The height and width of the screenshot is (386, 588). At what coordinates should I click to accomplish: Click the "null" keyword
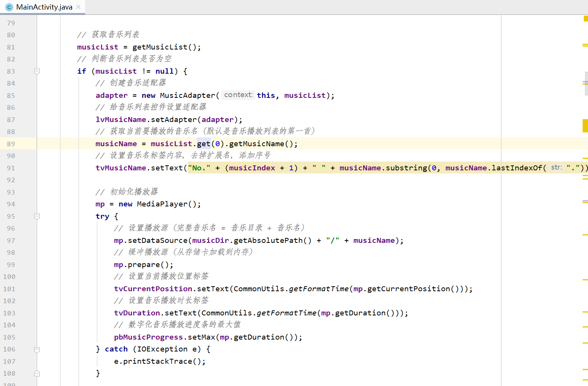coord(165,71)
